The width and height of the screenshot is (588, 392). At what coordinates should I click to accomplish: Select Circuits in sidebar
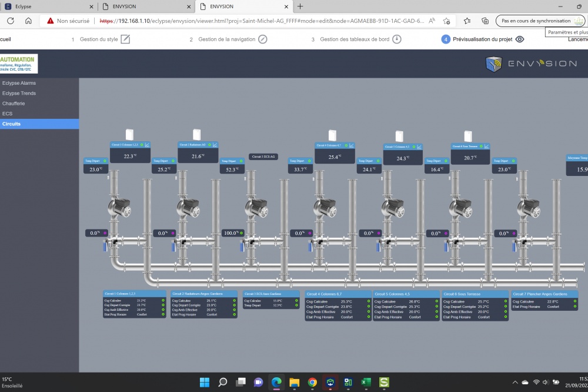[39, 124]
